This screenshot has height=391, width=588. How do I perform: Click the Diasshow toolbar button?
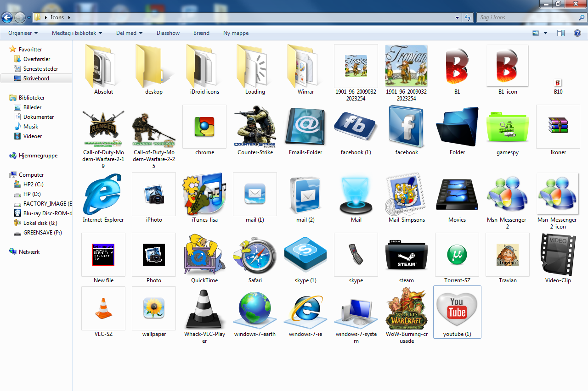point(168,33)
